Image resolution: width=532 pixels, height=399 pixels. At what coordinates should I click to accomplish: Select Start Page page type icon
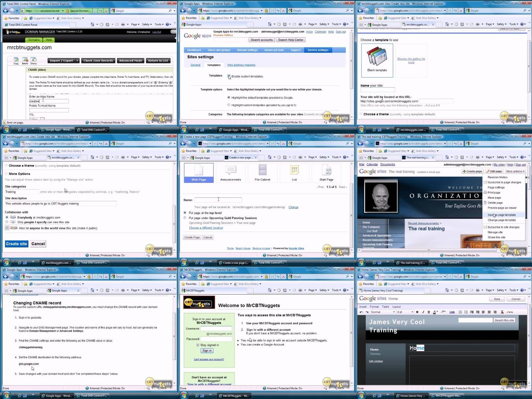click(326, 173)
